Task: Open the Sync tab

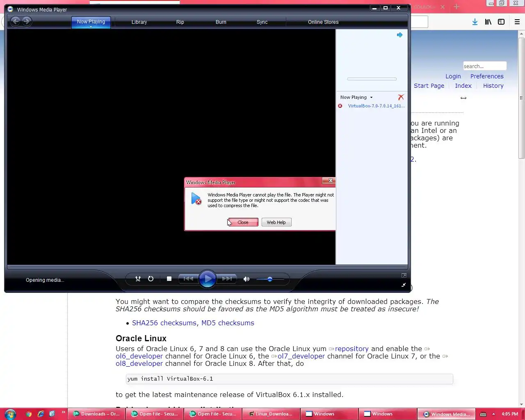Action: [262, 22]
